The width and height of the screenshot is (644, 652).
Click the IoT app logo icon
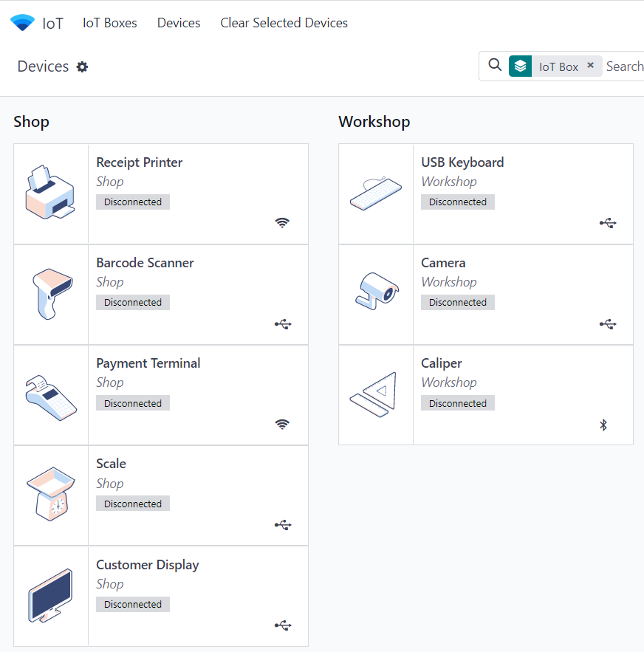tap(22, 23)
